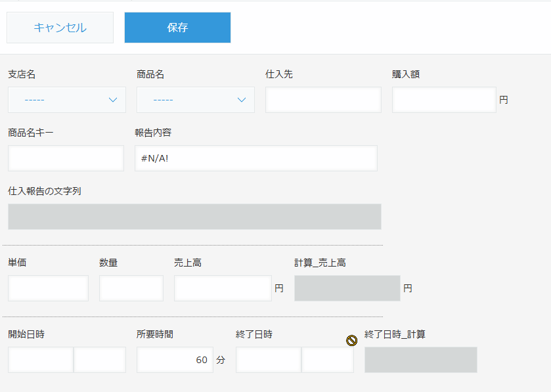Viewport: 551px width, 392px height.
Task: Focus the 仕入先 text field
Action: pos(323,100)
